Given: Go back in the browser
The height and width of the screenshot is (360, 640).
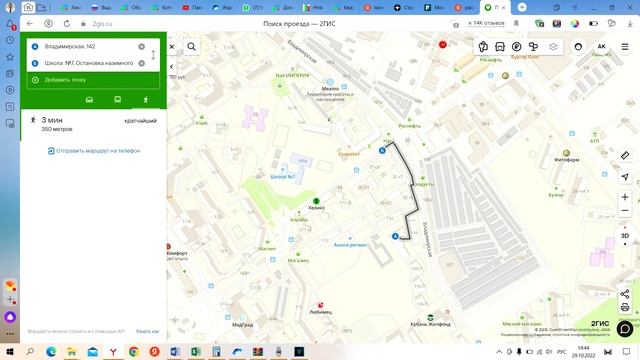Looking at the screenshot, I should click(29, 24).
